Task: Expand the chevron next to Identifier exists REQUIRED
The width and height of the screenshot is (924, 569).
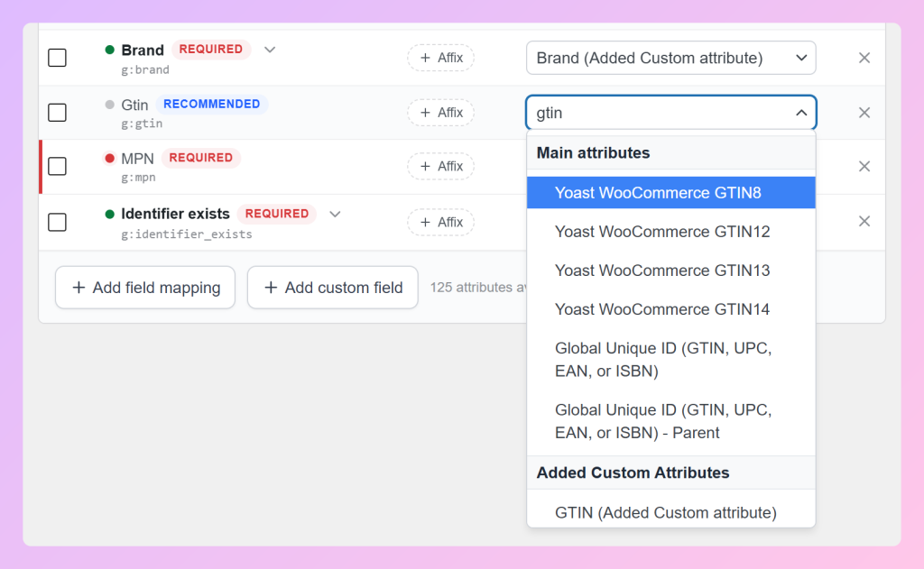Action: coord(335,214)
